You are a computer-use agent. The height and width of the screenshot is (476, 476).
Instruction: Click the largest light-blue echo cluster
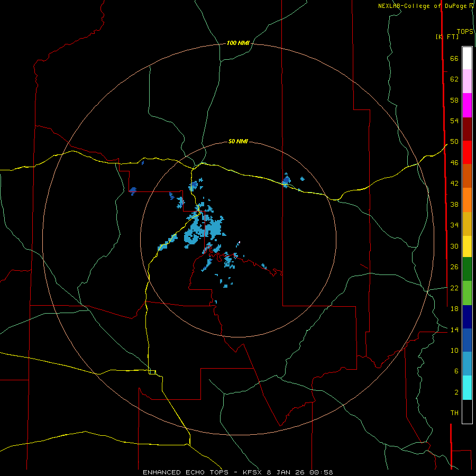click(x=204, y=229)
